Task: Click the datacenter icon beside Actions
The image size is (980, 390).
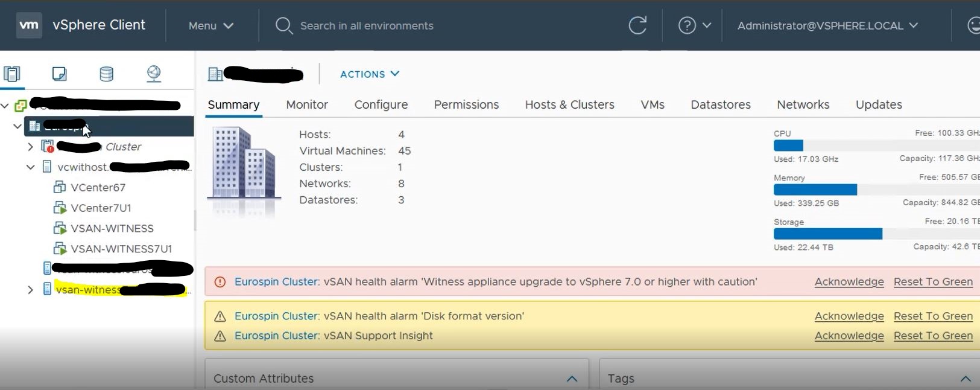Action: pyautogui.click(x=215, y=74)
